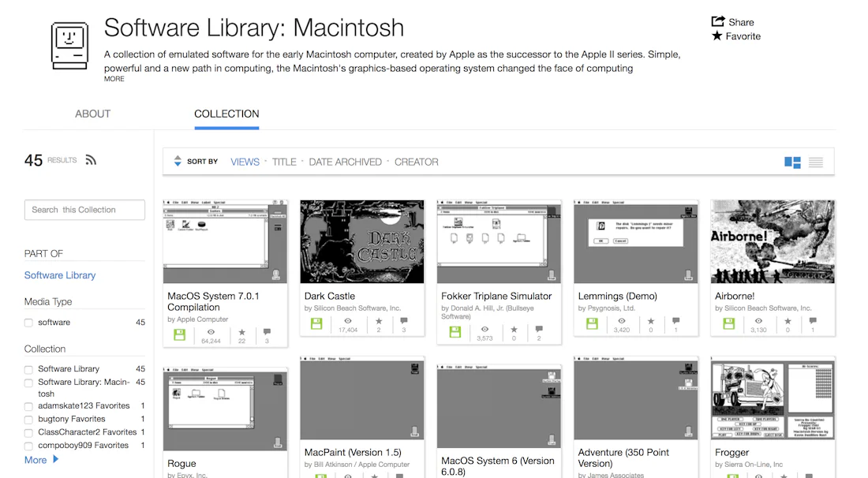Check the Software Library: Macintosh checkbox
Viewport: 868px width, 478px height.
[x=28, y=383]
